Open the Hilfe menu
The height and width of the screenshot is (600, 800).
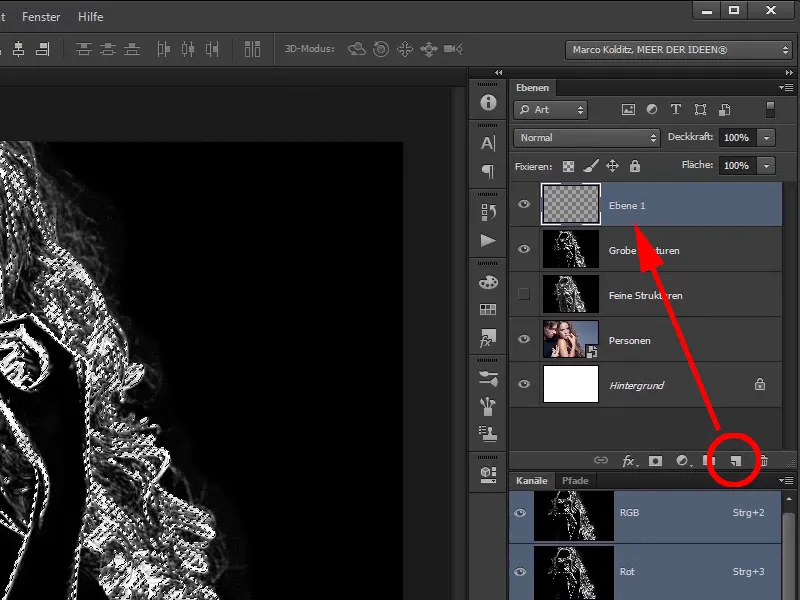(90, 17)
